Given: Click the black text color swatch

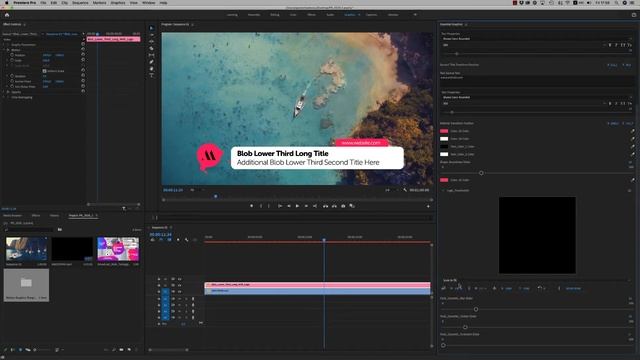Looking at the screenshot, I should coord(444,147).
